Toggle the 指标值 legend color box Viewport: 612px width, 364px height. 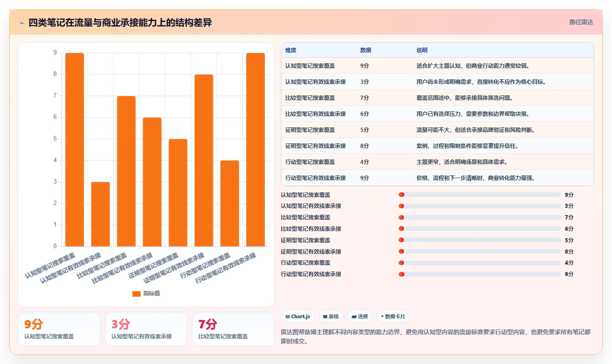click(137, 293)
